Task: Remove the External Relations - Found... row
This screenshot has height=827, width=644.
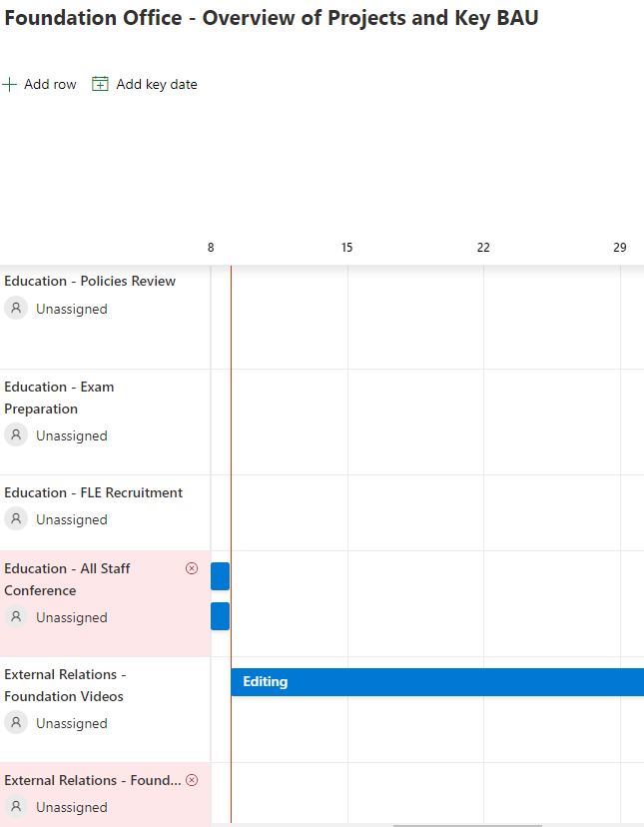Action: pos(192,780)
